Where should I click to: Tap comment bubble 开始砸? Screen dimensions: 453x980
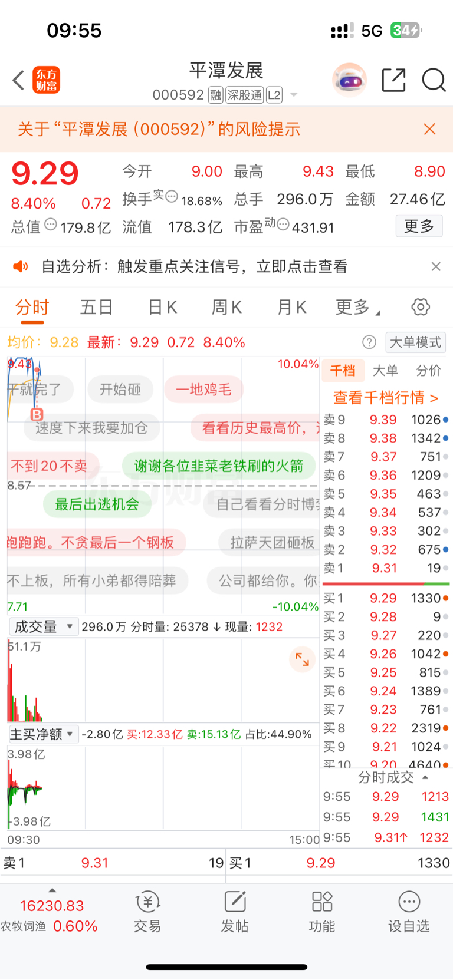coord(120,390)
